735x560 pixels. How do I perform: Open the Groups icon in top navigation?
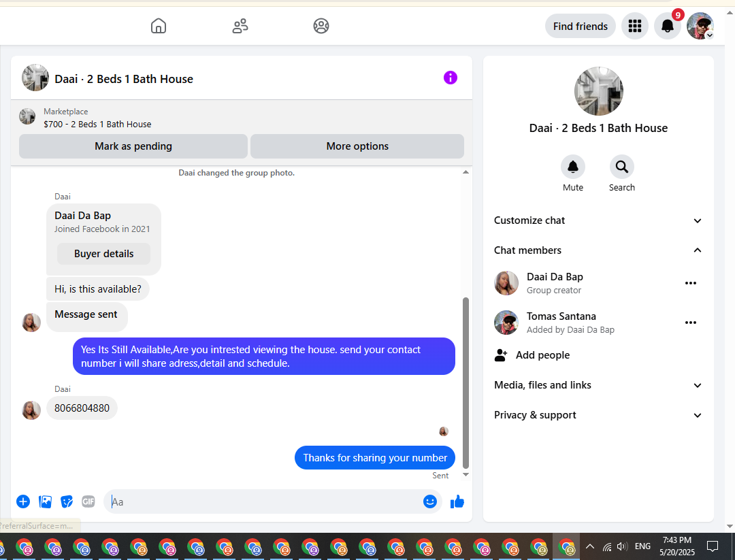(x=321, y=26)
